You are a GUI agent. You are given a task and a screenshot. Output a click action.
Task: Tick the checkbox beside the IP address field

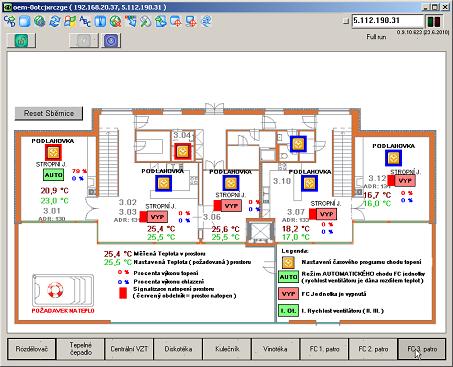click(346, 21)
